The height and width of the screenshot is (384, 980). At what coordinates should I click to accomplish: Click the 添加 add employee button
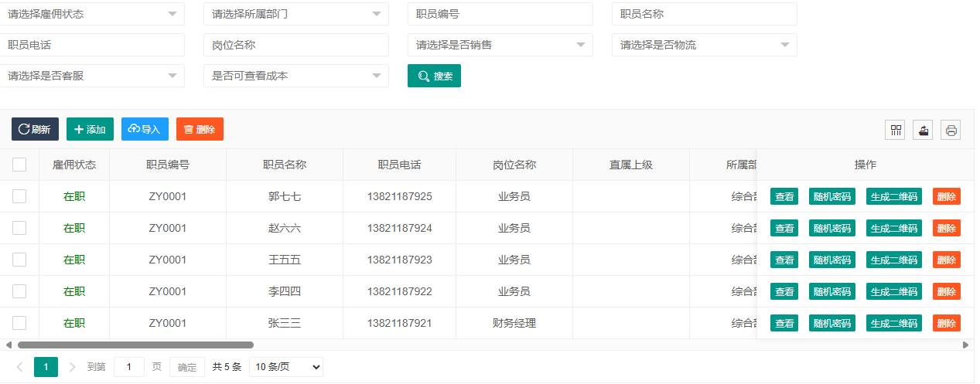pos(90,129)
